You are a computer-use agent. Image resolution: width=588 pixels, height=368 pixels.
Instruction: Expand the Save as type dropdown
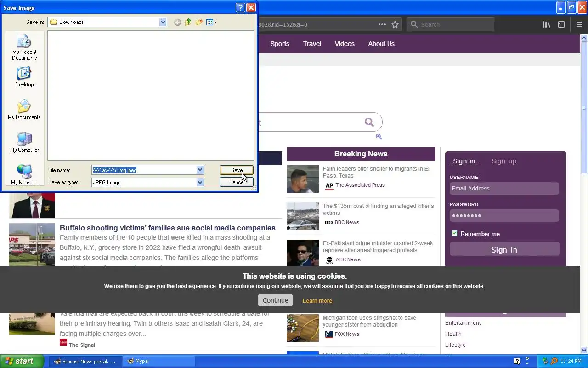click(x=200, y=182)
